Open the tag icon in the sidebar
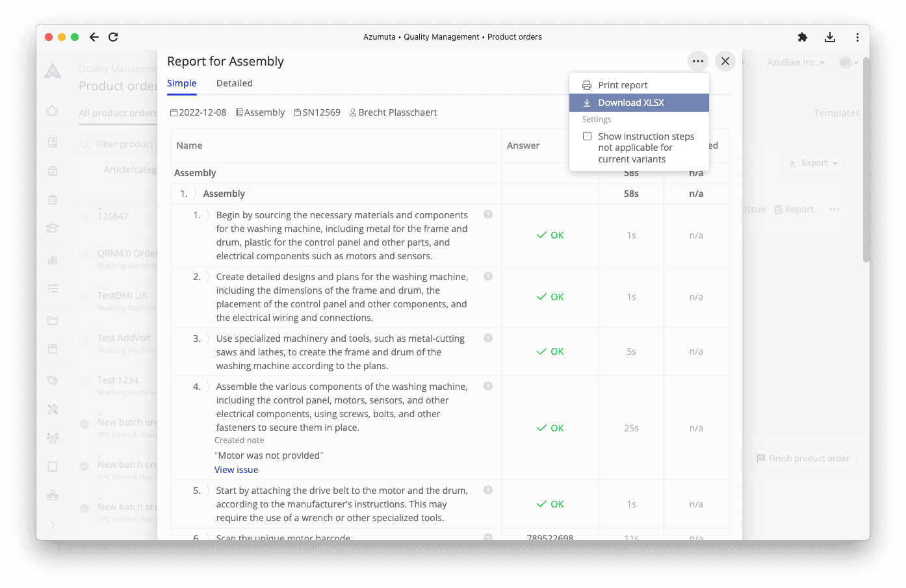This screenshot has width=906, height=588. coord(53,380)
